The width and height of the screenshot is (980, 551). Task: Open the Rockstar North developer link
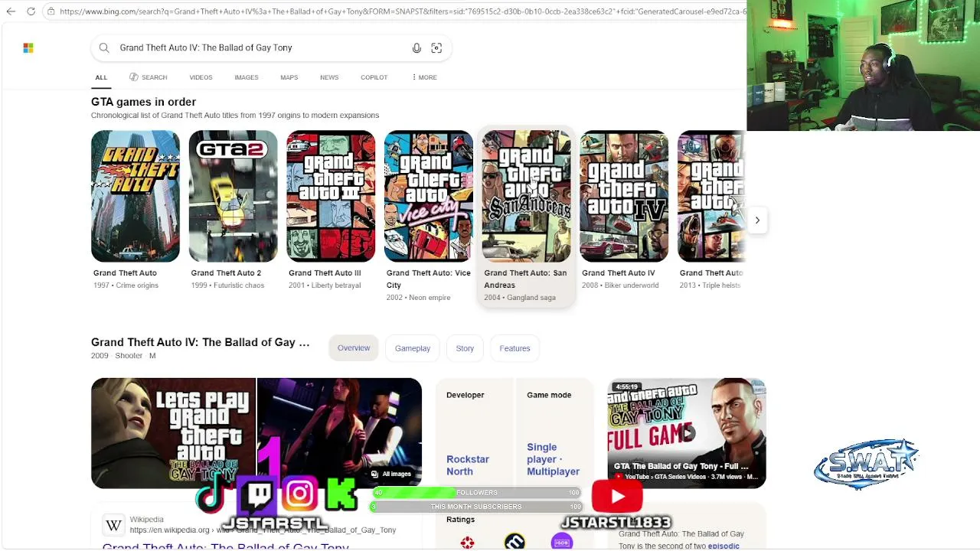click(x=468, y=465)
